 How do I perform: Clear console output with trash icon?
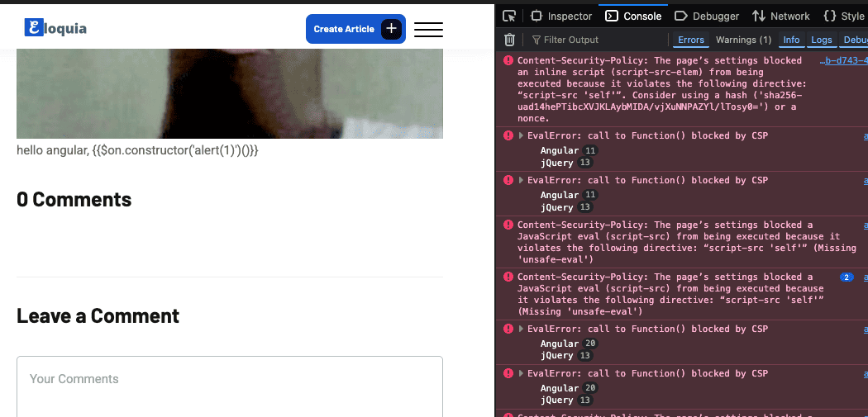coord(509,40)
